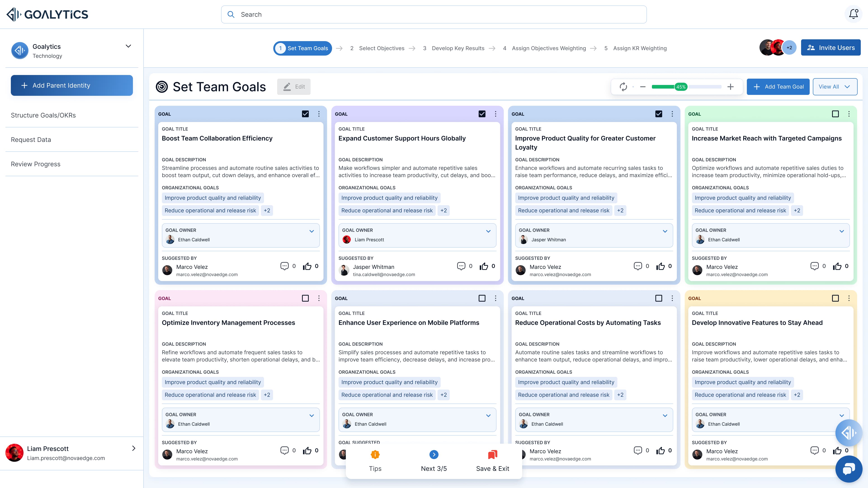Open options menu for Expand Customer Support goal
The height and width of the screenshot is (488, 868).
click(x=495, y=114)
